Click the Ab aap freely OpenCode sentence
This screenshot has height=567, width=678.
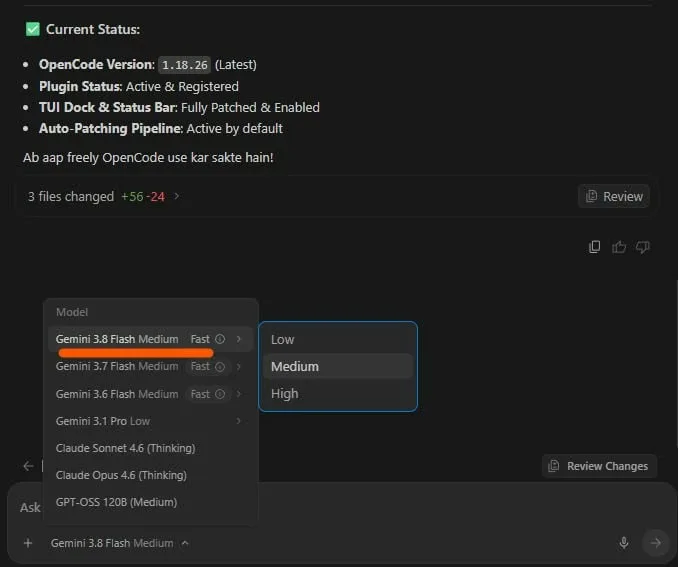tap(148, 157)
